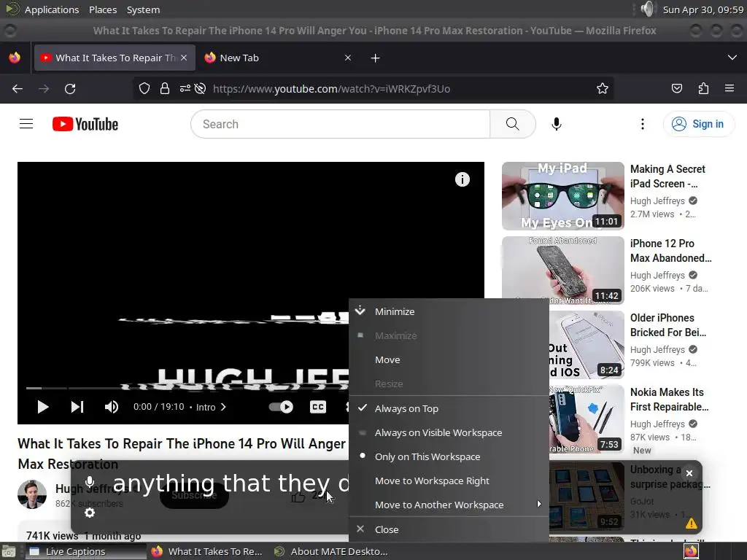Open the video info card icon
The height and width of the screenshot is (560, 747).
[x=462, y=179]
